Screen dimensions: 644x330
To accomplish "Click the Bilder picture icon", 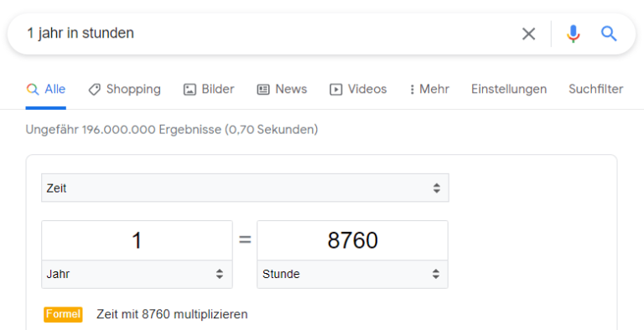I will [190, 89].
